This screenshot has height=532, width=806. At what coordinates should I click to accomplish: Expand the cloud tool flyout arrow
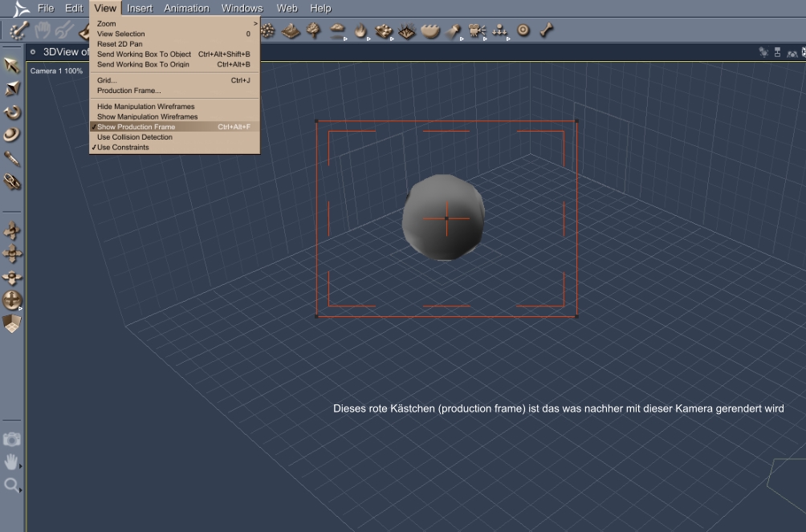point(345,39)
